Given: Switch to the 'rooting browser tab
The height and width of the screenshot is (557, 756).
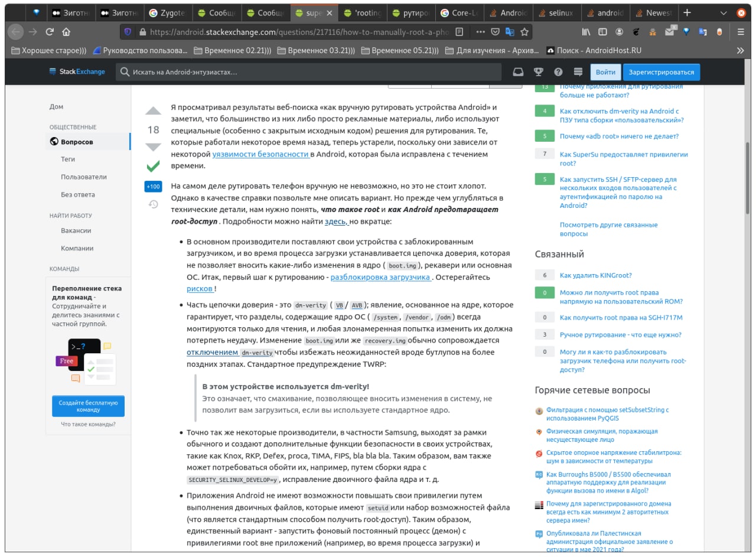Looking at the screenshot, I should click(x=363, y=13).
